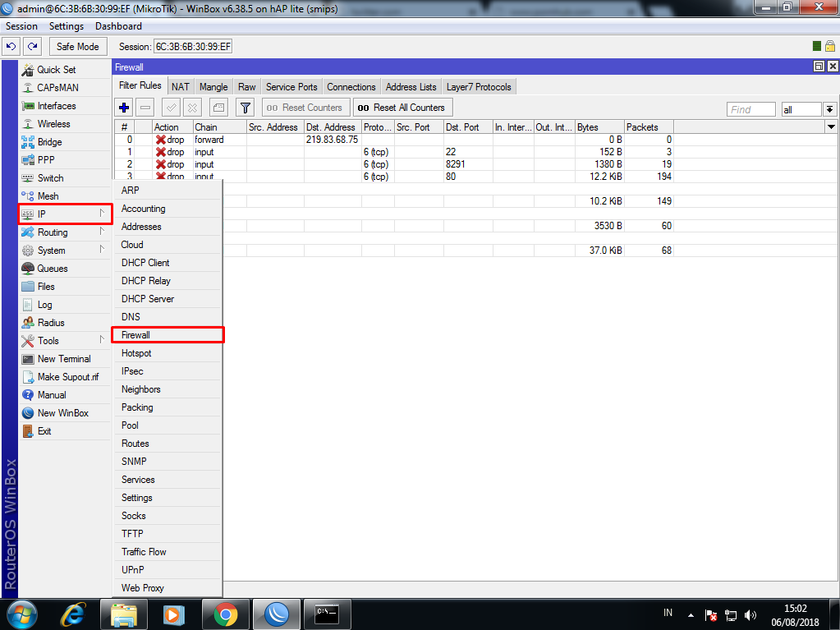Screen dimensions: 840x630
Task: Open the 'all' chain filter dropdown
Action: 830,110
